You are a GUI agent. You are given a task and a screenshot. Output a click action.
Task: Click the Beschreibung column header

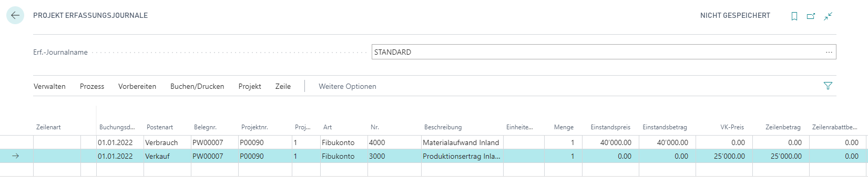(443, 127)
